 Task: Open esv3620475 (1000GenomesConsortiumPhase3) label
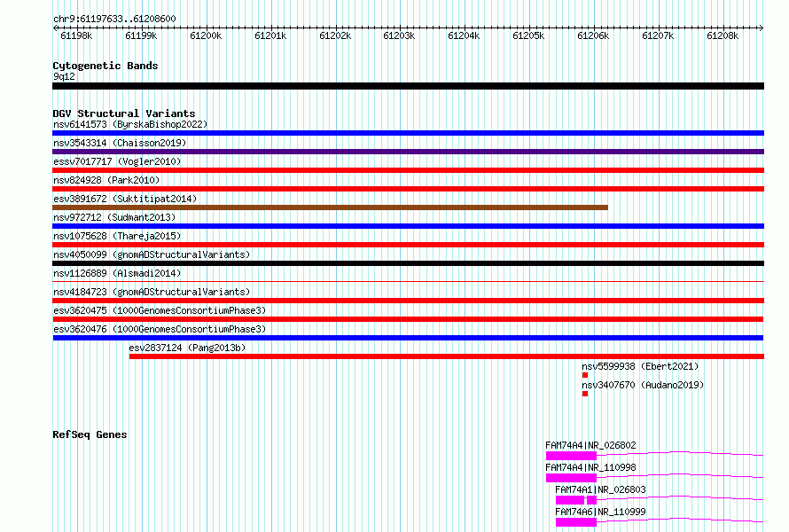160,310
